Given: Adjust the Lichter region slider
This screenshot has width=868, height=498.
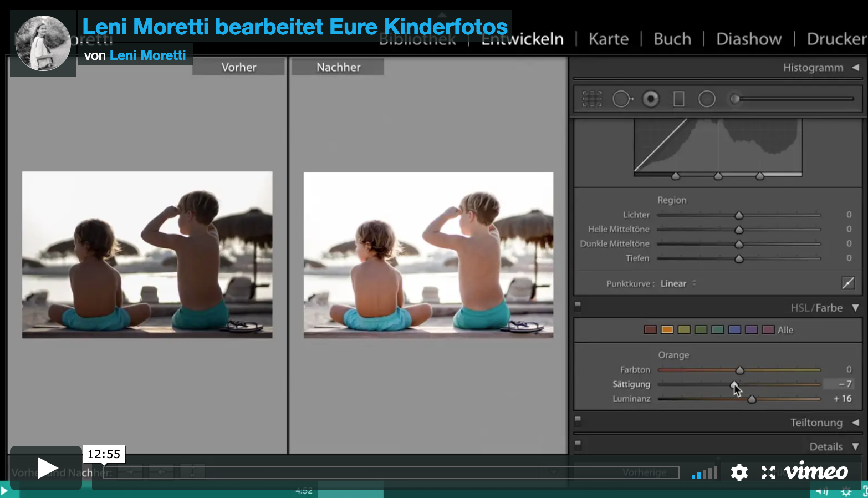Looking at the screenshot, I should (x=739, y=215).
